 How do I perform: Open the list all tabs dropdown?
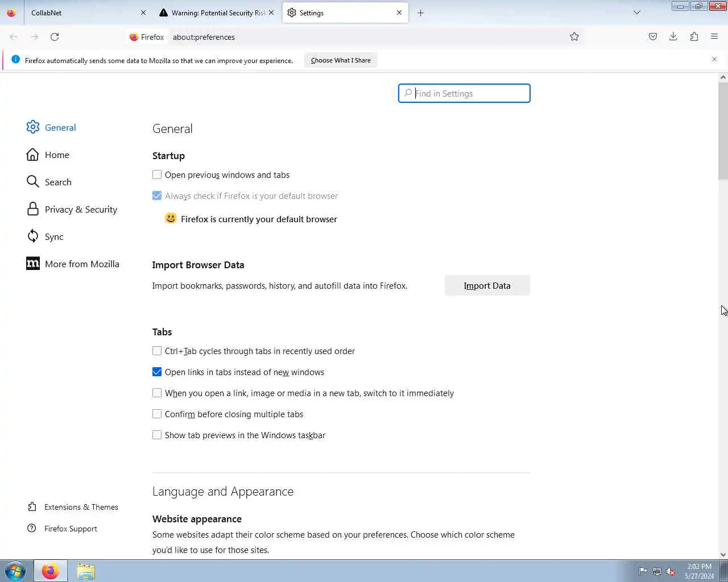(x=637, y=13)
